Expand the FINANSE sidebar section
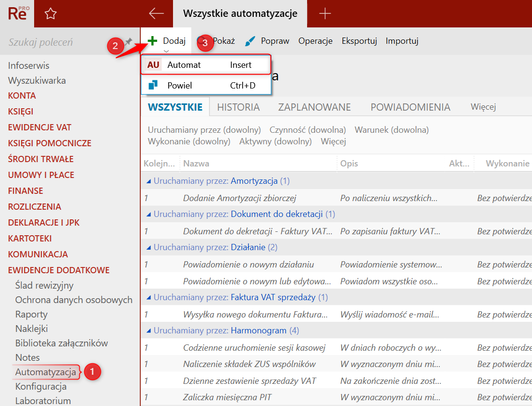This screenshot has width=532, height=406. pos(25,191)
